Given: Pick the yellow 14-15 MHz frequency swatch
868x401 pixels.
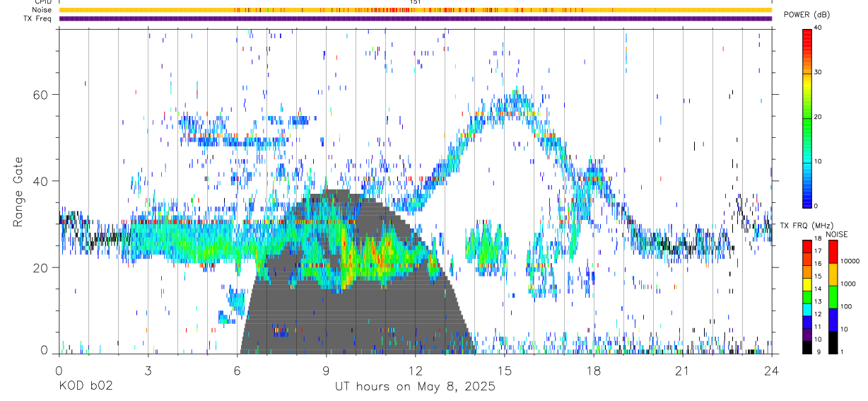Looking at the screenshot, I should (x=807, y=284).
